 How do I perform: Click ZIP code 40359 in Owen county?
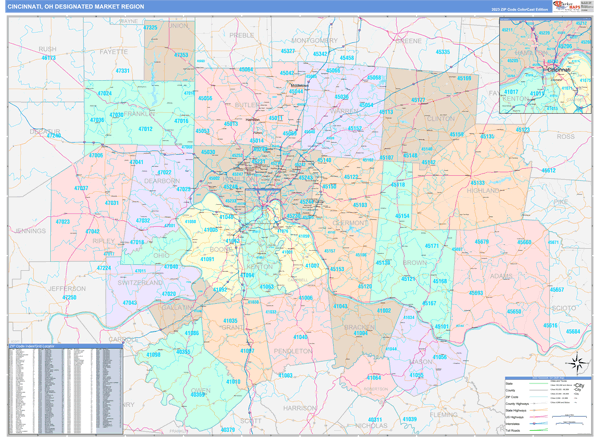pos(198,395)
